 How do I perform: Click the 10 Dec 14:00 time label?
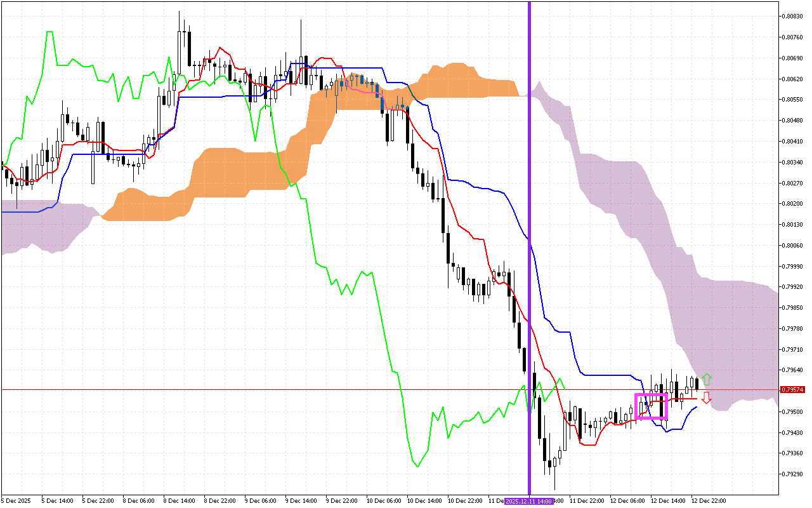tap(424, 501)
